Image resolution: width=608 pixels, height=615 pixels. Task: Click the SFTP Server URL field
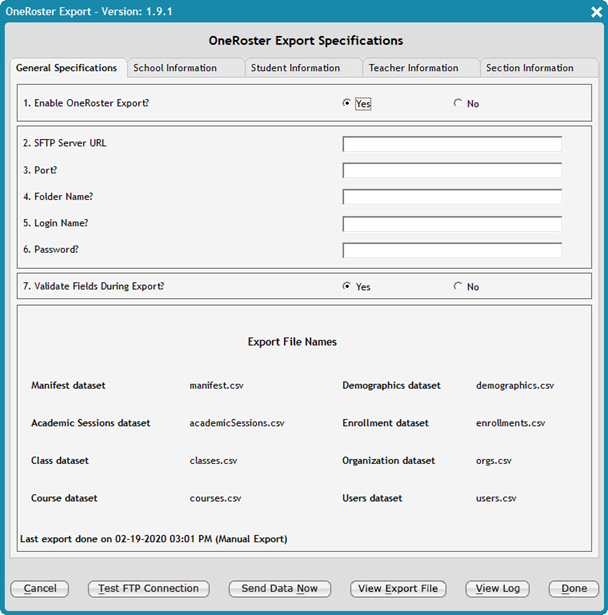point(451,144)
